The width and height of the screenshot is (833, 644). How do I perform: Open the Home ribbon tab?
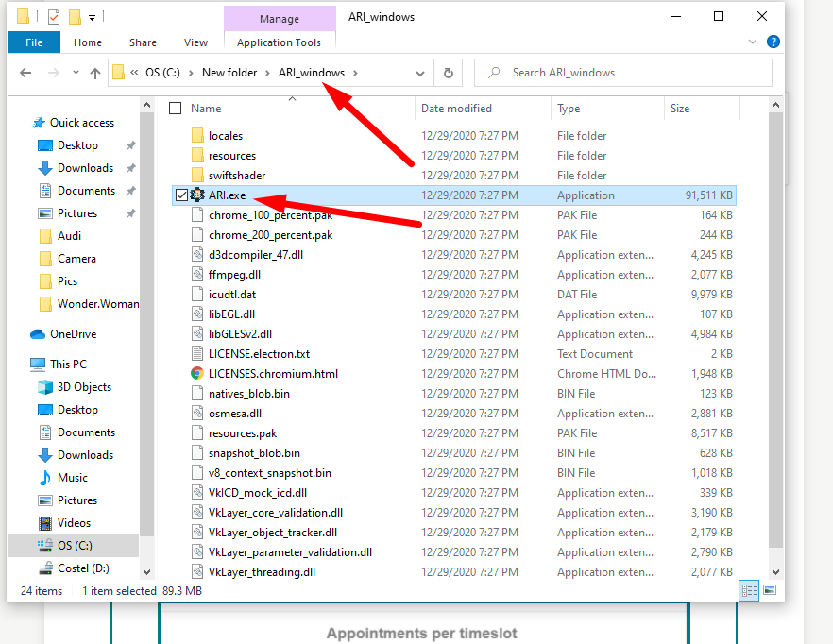(88, 42)
